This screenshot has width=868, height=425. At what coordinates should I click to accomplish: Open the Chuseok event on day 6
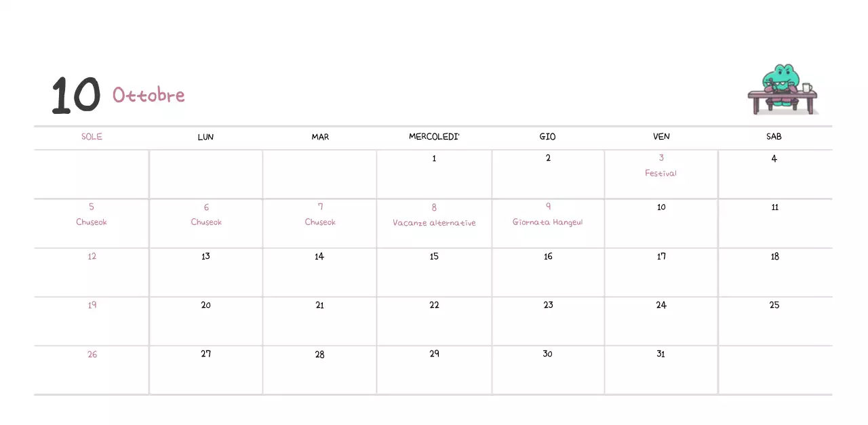206,222
